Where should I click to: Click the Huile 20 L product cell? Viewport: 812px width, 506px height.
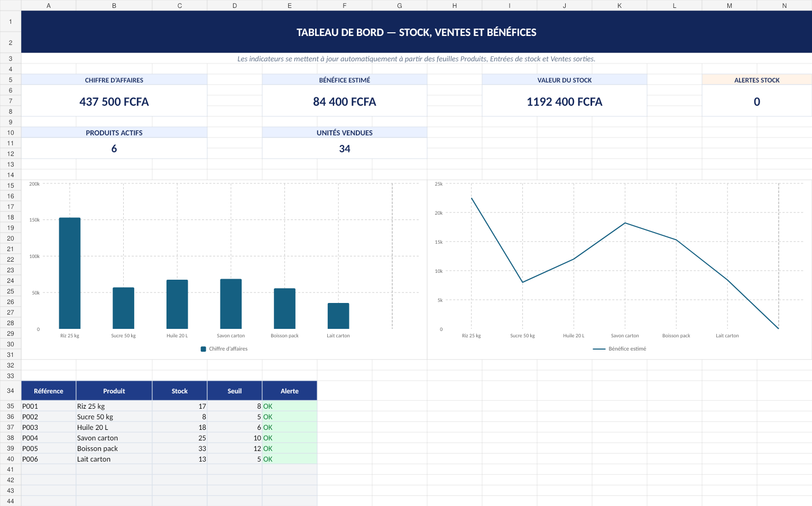tap(114, 427)
